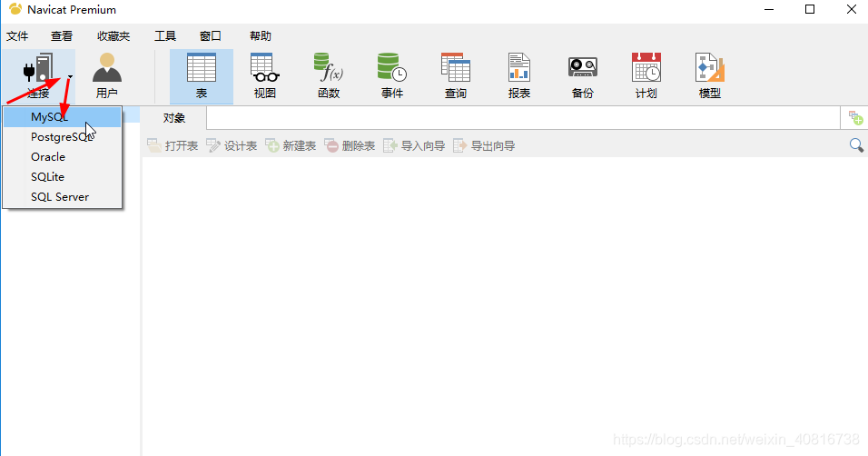Open the Favorites (收藏夹) menu
The image size is (868, 456).
pos(113,36)
